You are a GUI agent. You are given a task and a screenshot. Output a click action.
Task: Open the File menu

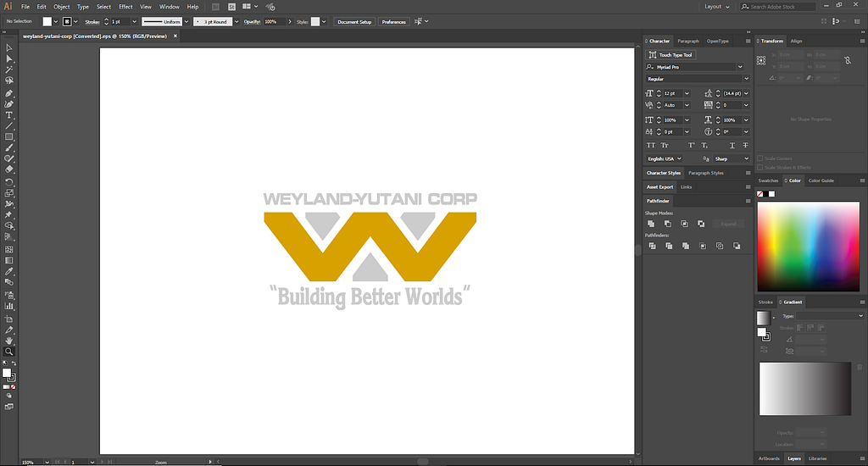tap(25, 7)
